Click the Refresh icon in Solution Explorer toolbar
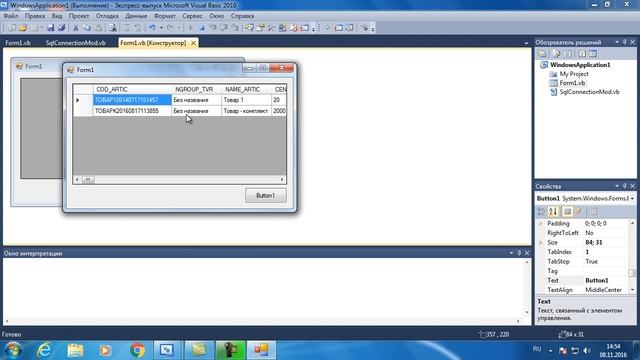 [568, 54]
